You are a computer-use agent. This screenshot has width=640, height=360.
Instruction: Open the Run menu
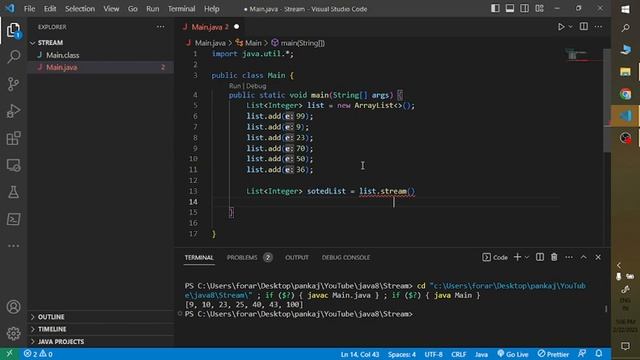(153, 9)
